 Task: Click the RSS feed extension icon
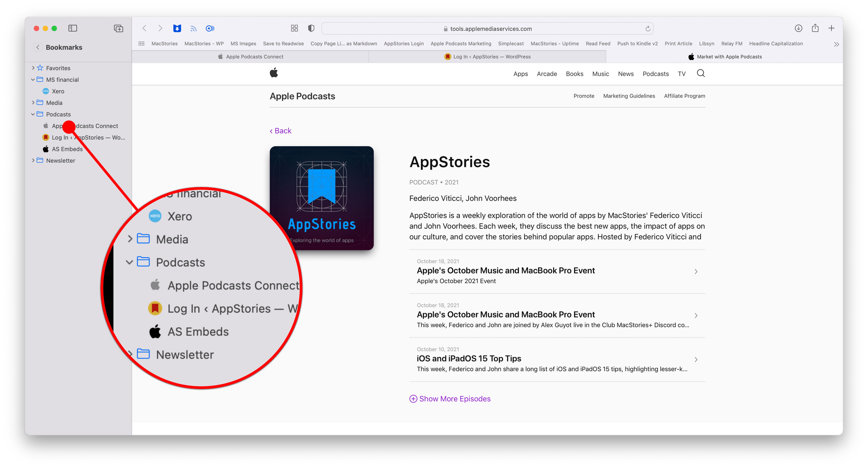coord(194,28)
